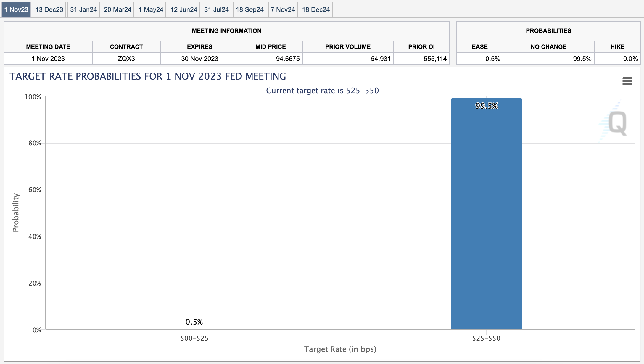Open the 20 Mar24 meeting tab
The image size is (644, 364).
click(x=117, y=10)
